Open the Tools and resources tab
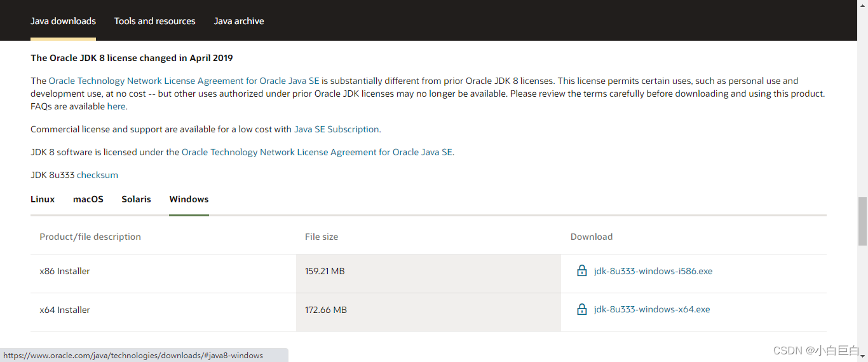Screen dimensions: 868x362 (x=155, y=21)
